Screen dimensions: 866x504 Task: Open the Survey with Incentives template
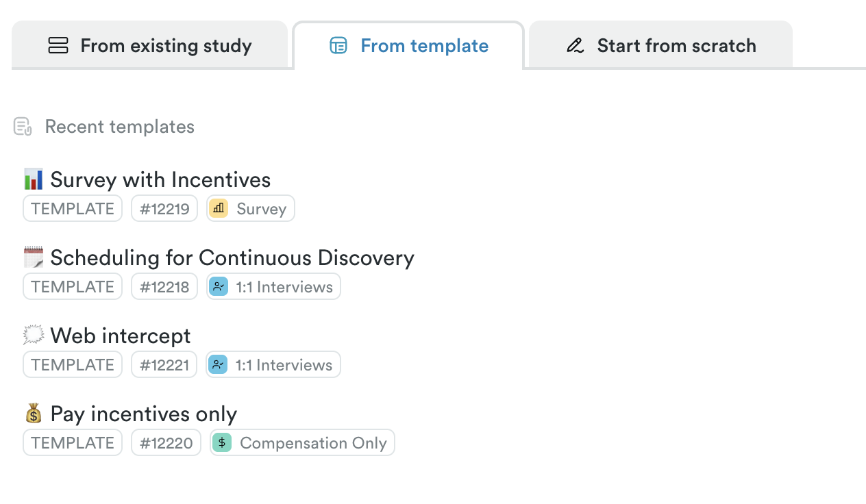point(160,179)
